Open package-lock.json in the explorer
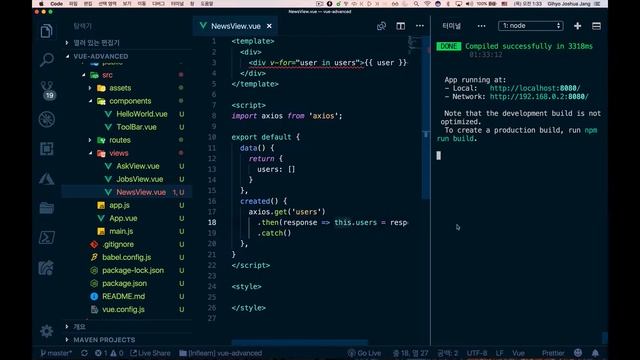 (133, 271)
